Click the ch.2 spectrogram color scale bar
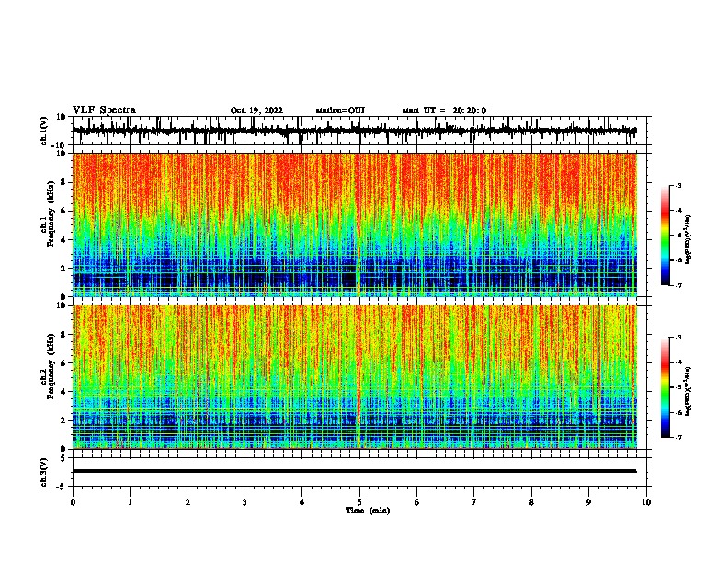Image resolution: width=728 pixels, height=563 pixels. click(x=665, y=387)
